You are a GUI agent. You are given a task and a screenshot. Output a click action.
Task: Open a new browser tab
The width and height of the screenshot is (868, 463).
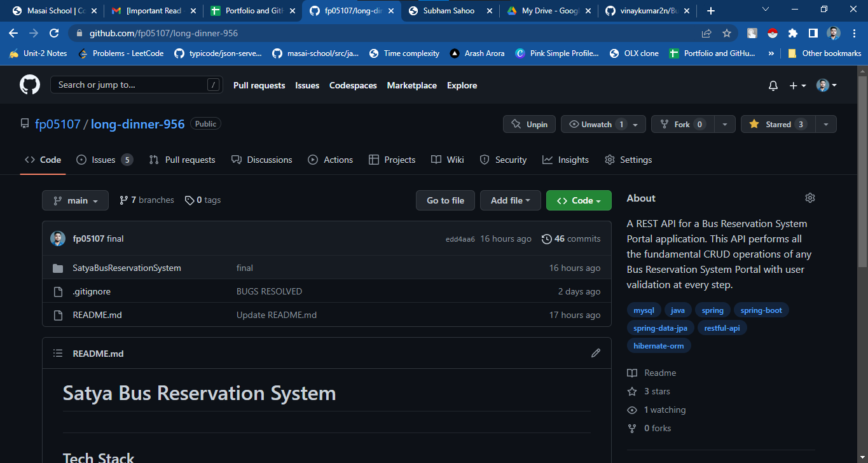pos(711,11)
